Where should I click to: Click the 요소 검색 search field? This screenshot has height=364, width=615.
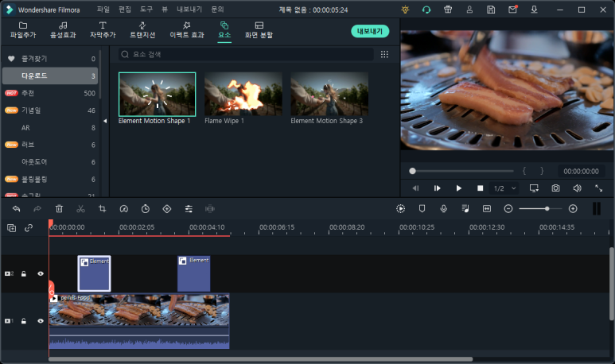pos(246,55)
